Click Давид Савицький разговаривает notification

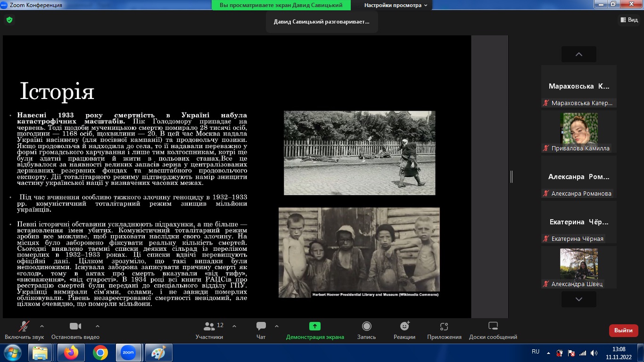pos(322,22)
